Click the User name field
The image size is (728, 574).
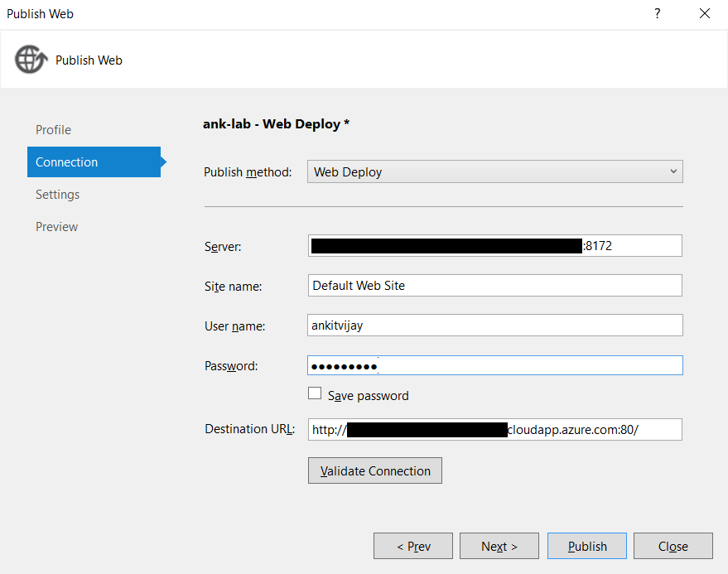click(x=495, y=325)
